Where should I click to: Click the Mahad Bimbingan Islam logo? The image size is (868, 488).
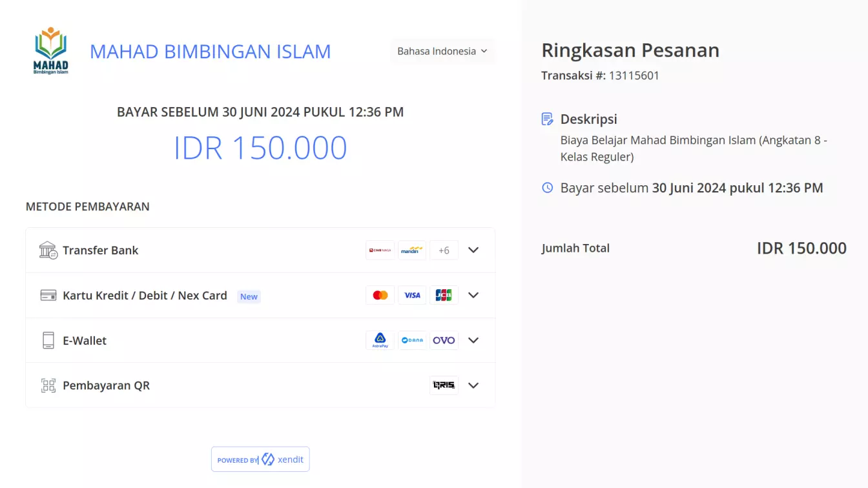pyautogui.click(x=50, y=50)
